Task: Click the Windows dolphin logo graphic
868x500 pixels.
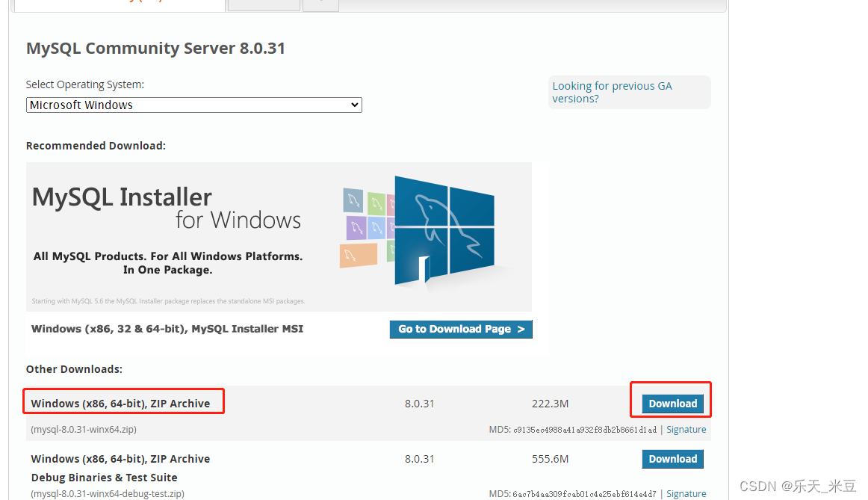Action: click(x=444, y=229)
